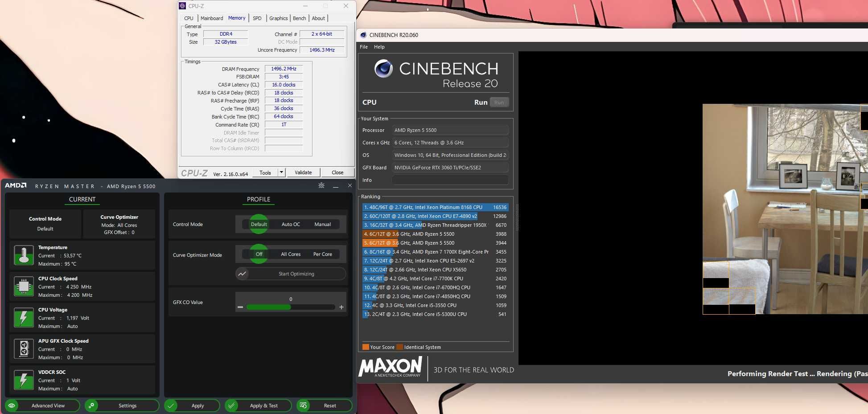
Task: Open the Mainboard tab in CPU-Z
Action: [212, 18]
